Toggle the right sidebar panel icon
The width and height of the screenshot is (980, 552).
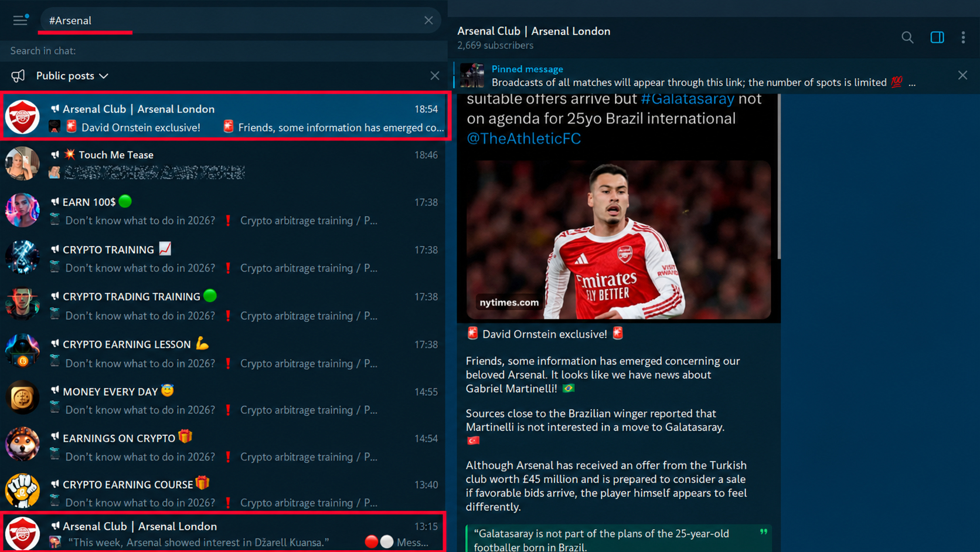pyautogui.click(x=937, y=38)
